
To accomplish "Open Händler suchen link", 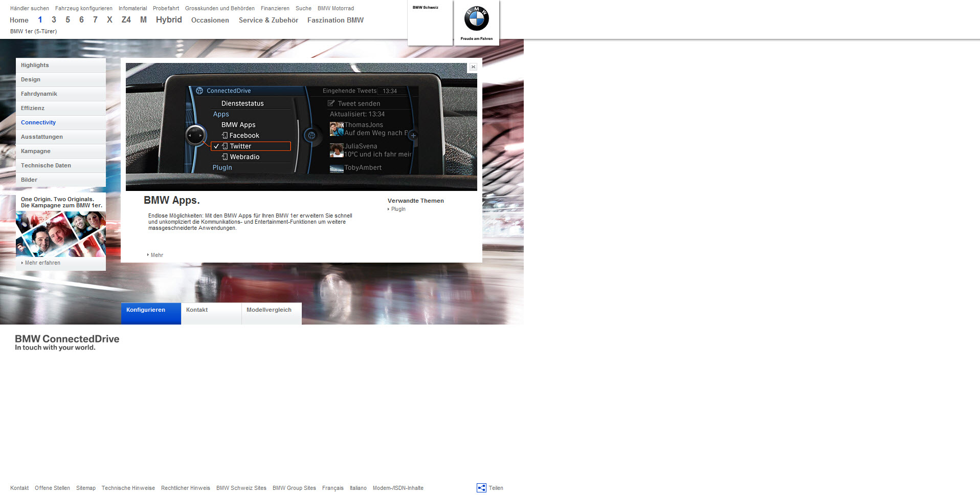I will [30, 8].
